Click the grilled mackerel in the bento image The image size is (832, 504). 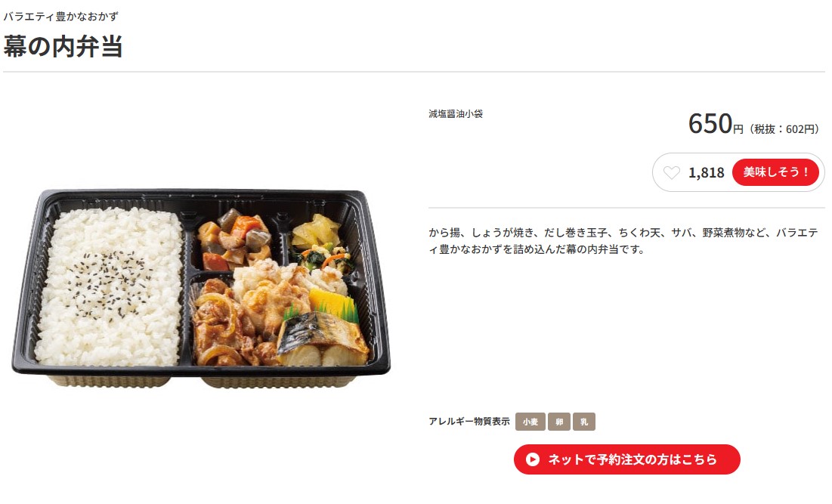[x=323, y=339]
